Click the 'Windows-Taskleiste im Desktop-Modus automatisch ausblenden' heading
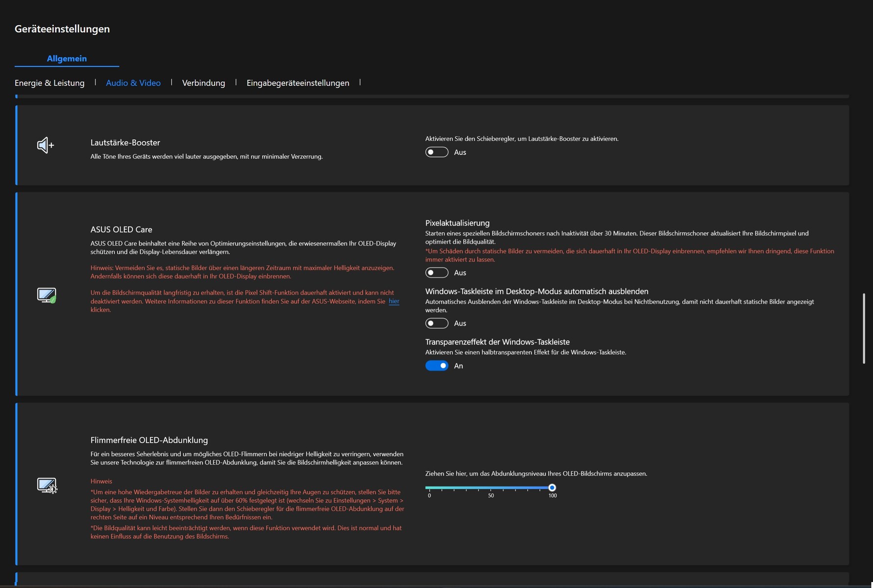This screenshot has width=873, height=588. [537, 291]
